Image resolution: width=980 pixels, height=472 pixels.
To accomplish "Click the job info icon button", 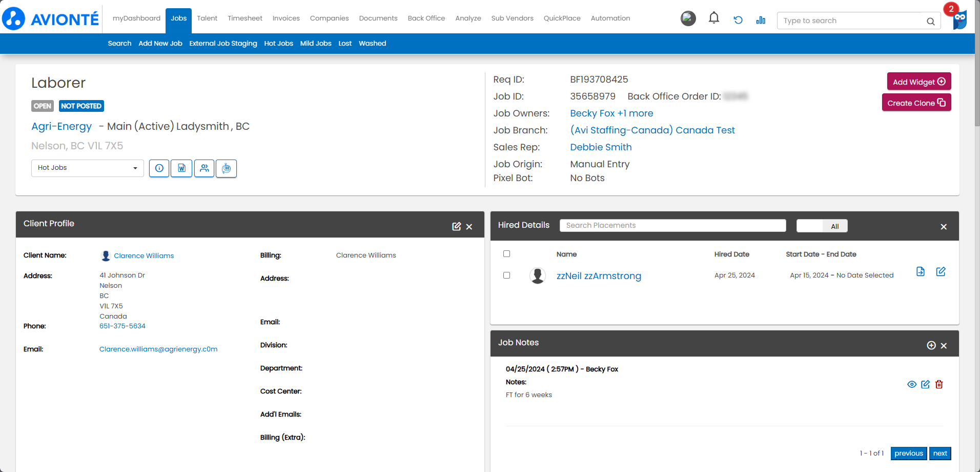I will 159,168.
